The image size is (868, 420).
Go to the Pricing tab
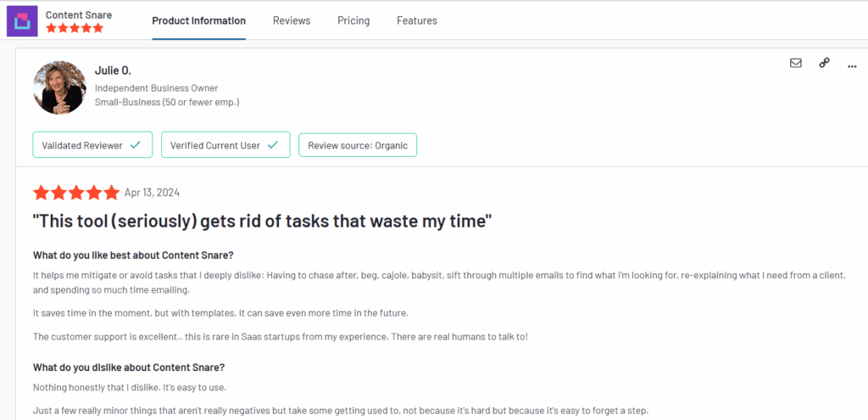353,20
